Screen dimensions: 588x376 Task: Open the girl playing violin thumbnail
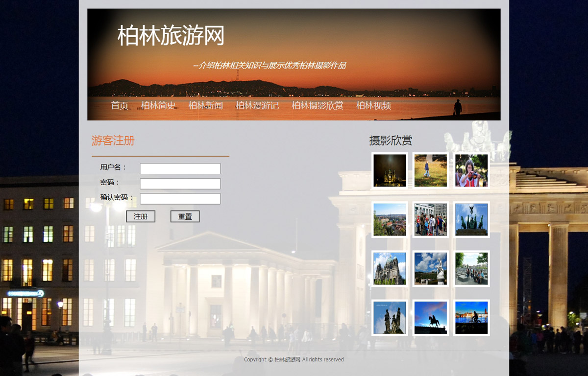[471, 170]
